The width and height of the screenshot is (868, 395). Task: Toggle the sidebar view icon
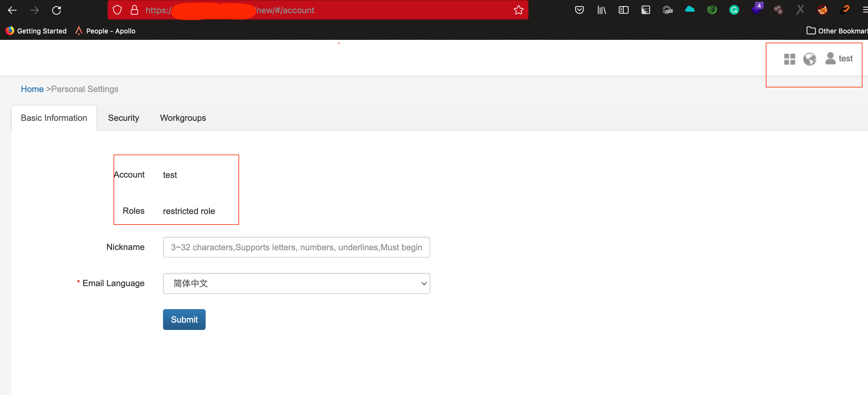coord(623,10)
